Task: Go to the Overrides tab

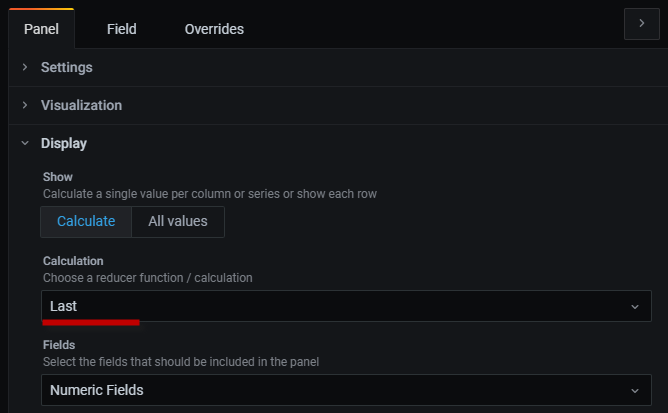Action: tap(214, 29)
